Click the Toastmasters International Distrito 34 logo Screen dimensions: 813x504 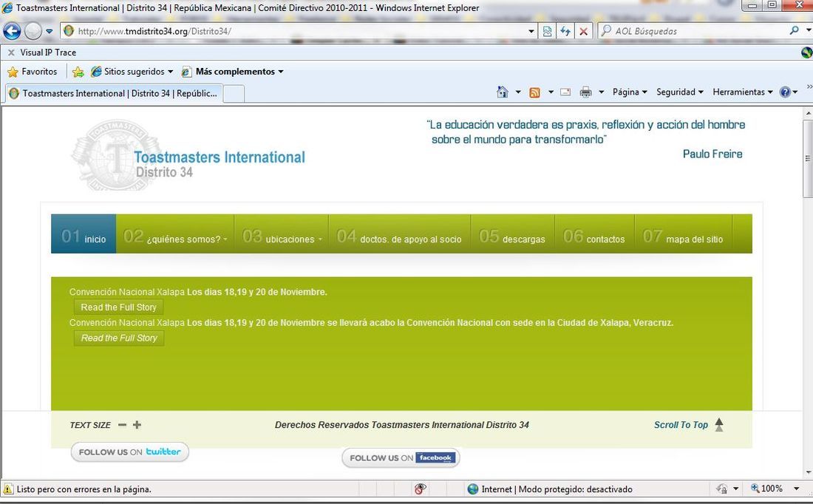pos(188,156)
